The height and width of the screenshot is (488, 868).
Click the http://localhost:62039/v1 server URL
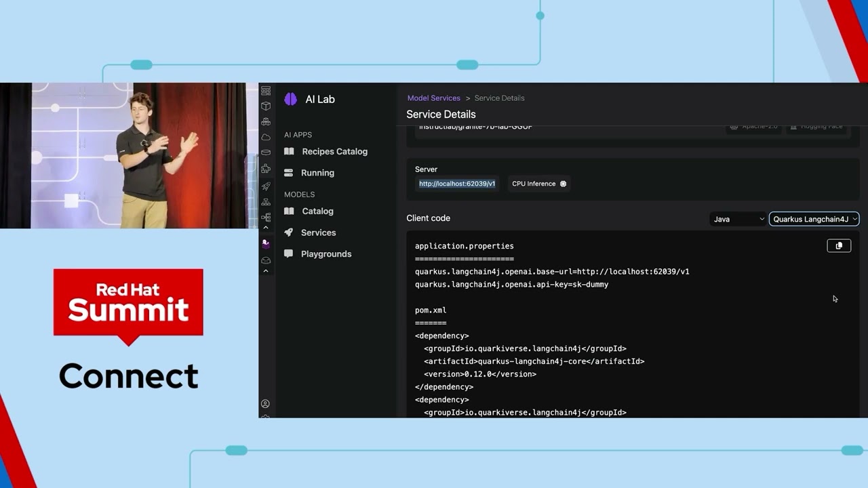pos(457,184)
